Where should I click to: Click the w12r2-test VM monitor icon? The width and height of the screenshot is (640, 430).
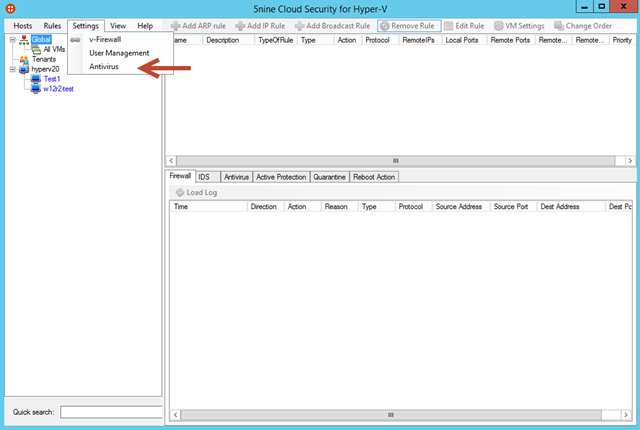point(36,89)
